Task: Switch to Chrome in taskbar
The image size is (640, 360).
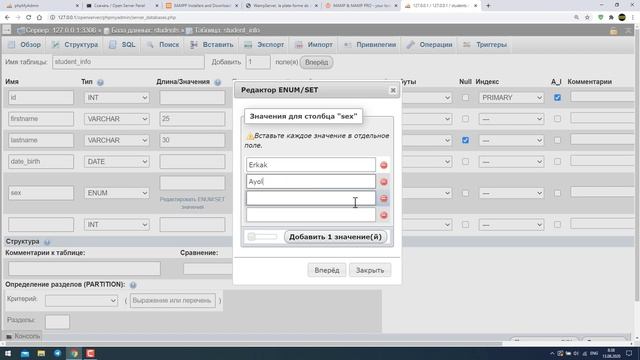Action: [x=74, y=353]
